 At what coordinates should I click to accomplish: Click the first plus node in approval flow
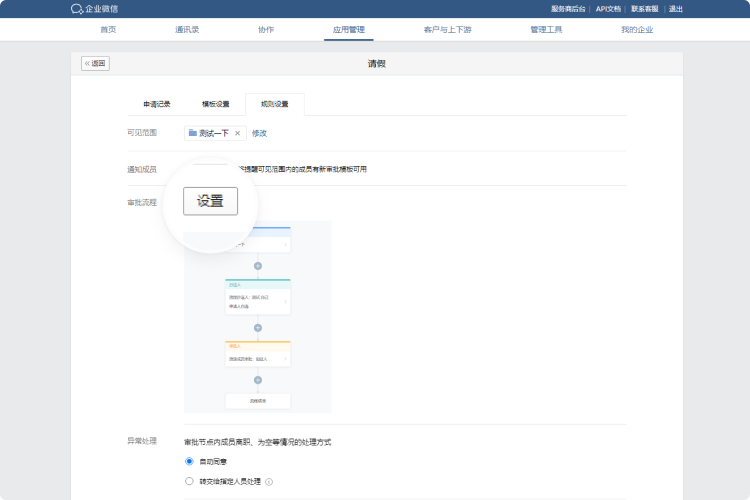pos(257,266)
